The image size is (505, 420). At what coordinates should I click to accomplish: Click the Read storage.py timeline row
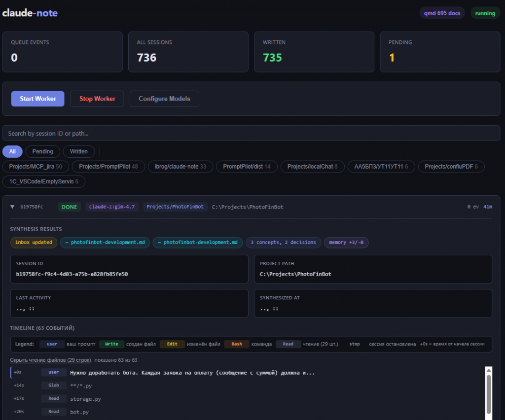pos(248,399)
